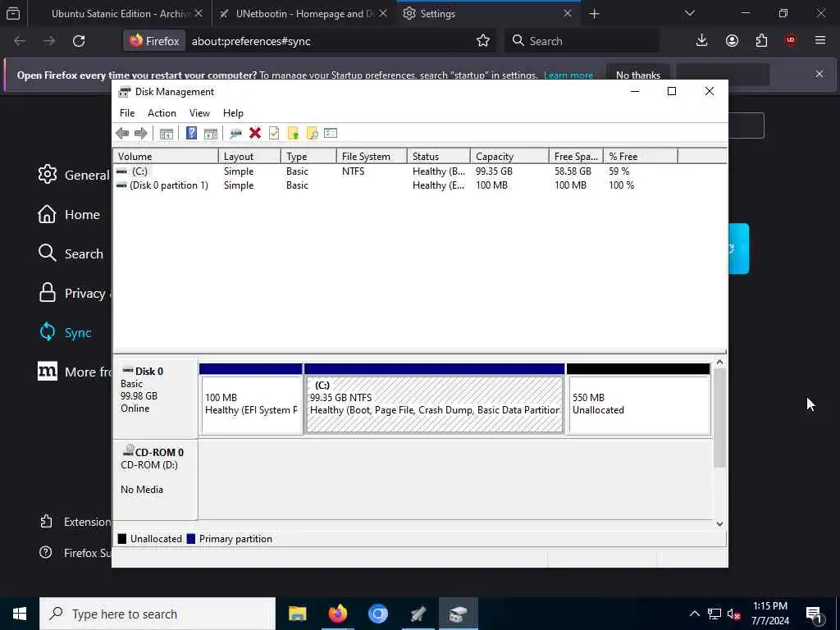Open Help via the blue question mark icon
This screenshot has height=630, width=840.
pos(191,134)
